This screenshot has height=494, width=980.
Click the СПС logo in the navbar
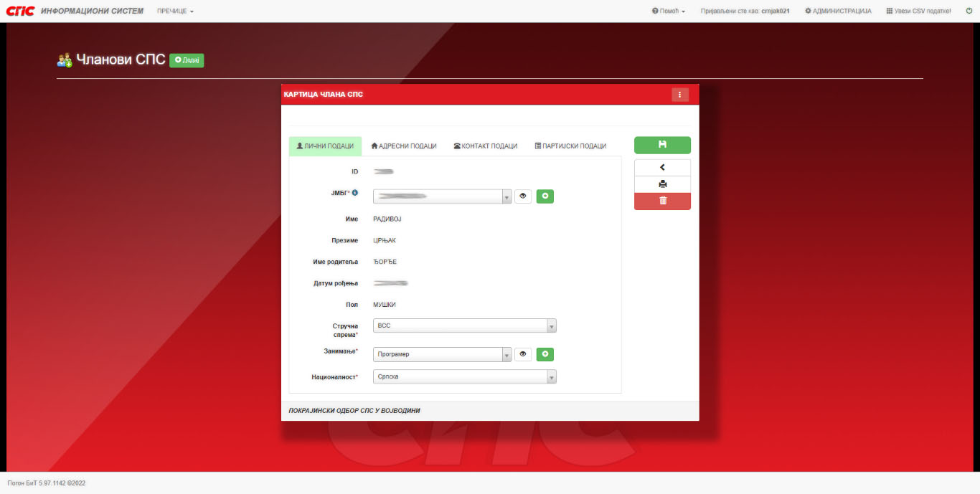pyautogui.click(x=20, y=11)
